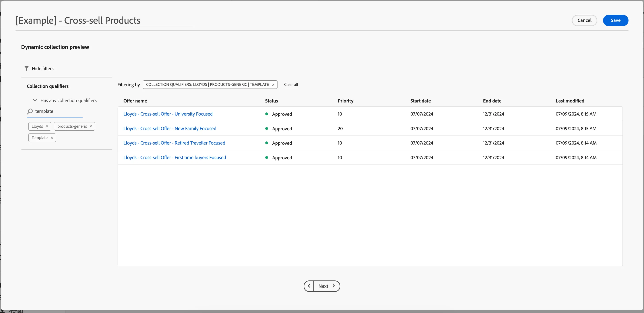Dismiss the Collection Qualifiers filter chip
This screenshot has height=313, width=644.
pos(273,85)
